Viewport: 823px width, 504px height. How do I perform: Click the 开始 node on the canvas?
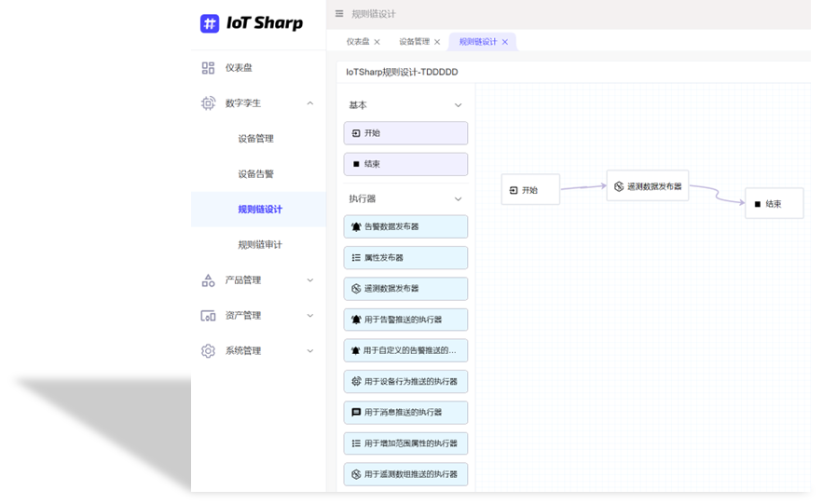point(530,189)
